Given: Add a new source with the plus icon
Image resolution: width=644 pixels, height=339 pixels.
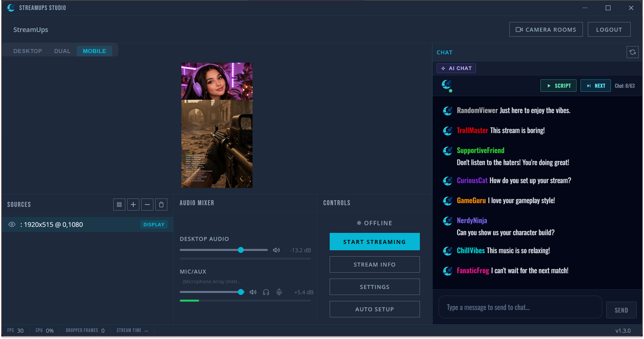Looking at the screenshot, I should [133, 205].
